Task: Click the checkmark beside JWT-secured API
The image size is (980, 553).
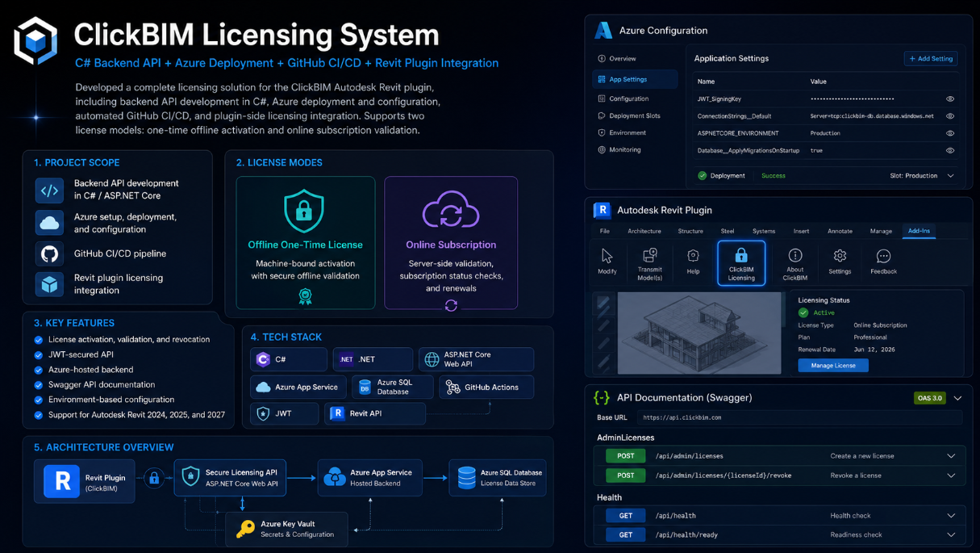Action: pyautogui.click(x=38, y=354)
